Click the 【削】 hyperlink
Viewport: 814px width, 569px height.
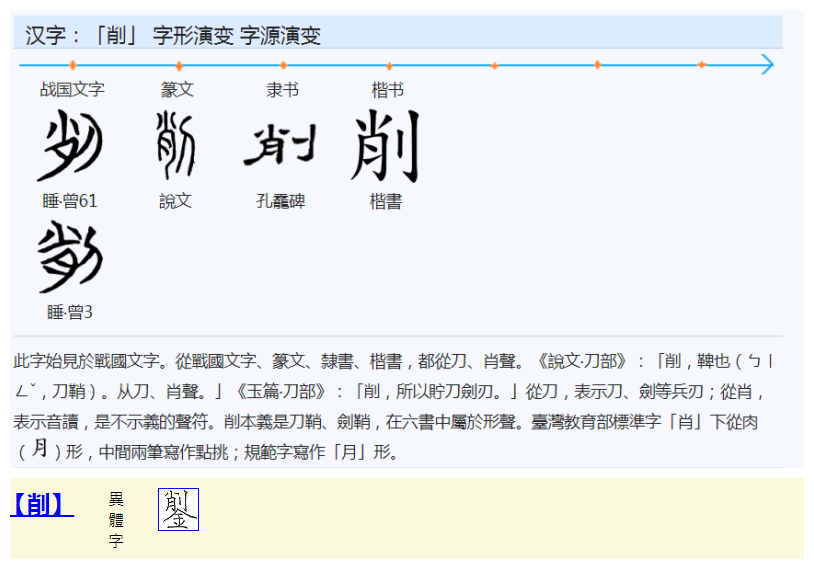tap(41, 505)
